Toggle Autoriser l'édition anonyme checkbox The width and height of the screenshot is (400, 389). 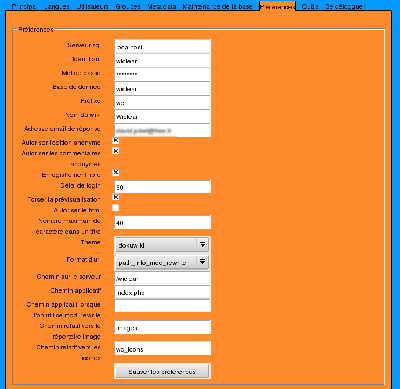pos(116,140)
